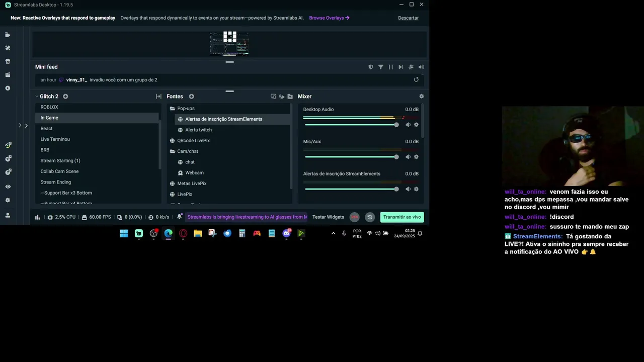644x362 pixels.
Task: Open the Glitch 2 scene collection dropdown
Action: pyautogui.click(x=47, y=97)
